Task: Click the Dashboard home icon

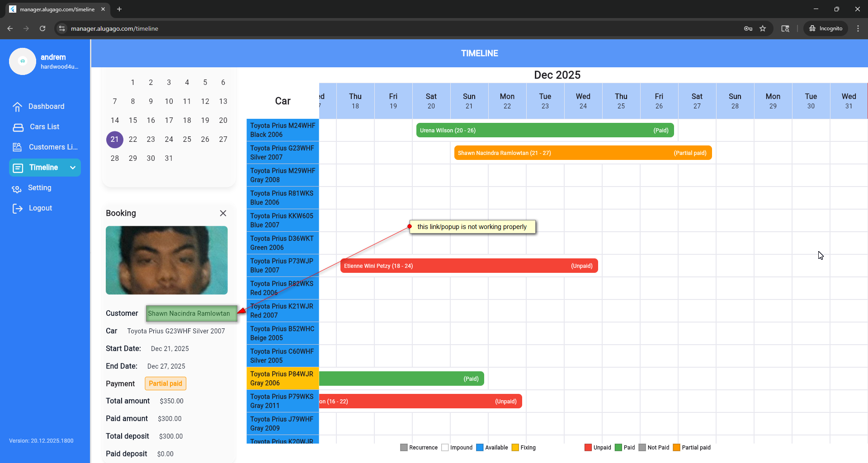Action: pyautogui.click(x=18, y=107)
